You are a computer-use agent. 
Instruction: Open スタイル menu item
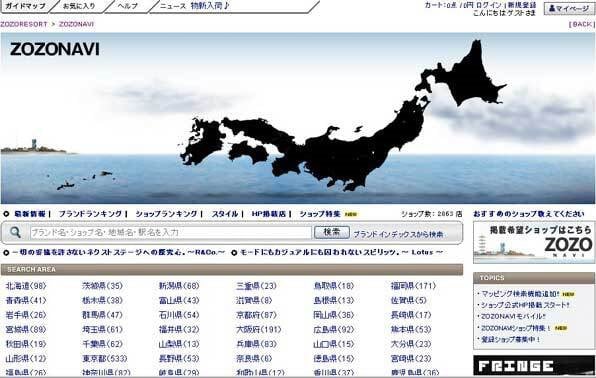pyautogui.click(x=225, y=214)
